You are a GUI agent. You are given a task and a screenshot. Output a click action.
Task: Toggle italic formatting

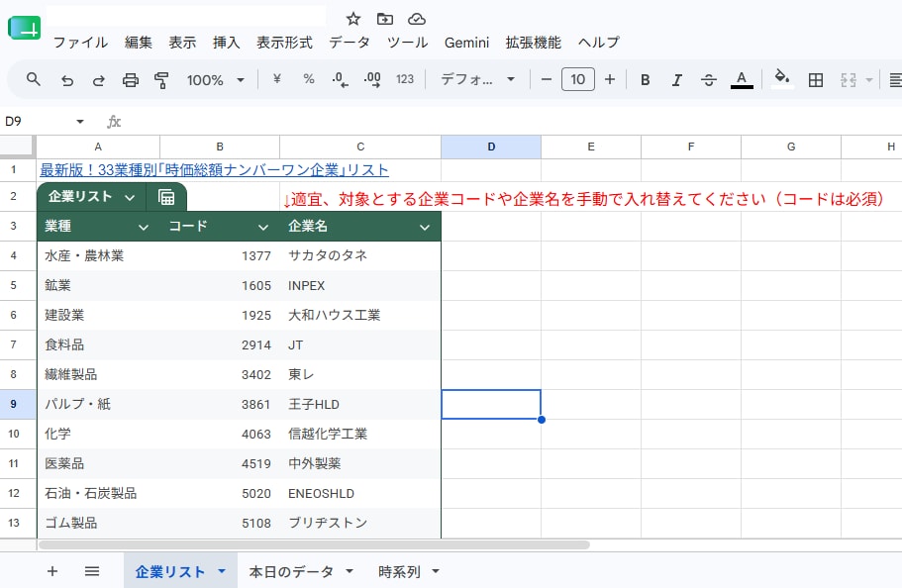(x=677, y=80)
